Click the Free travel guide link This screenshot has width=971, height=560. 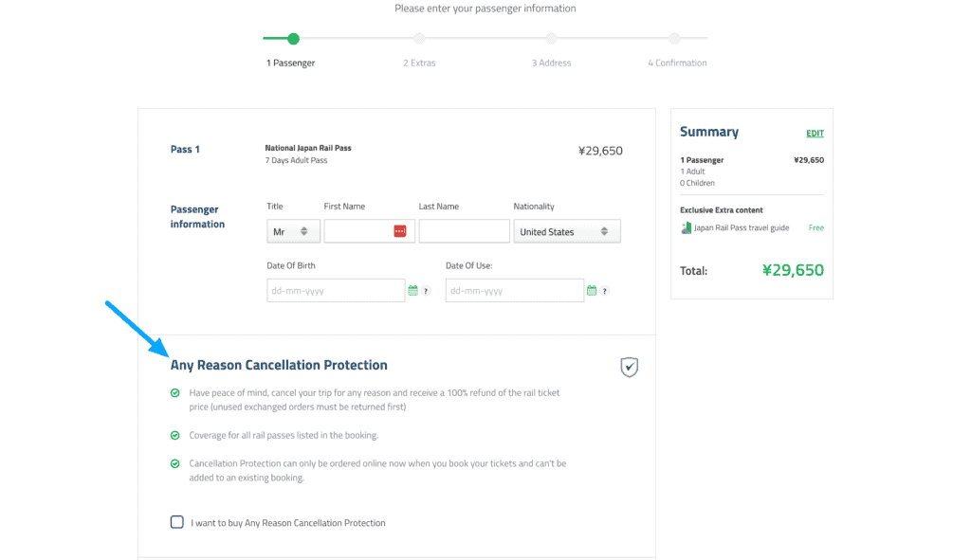(816, 227)
